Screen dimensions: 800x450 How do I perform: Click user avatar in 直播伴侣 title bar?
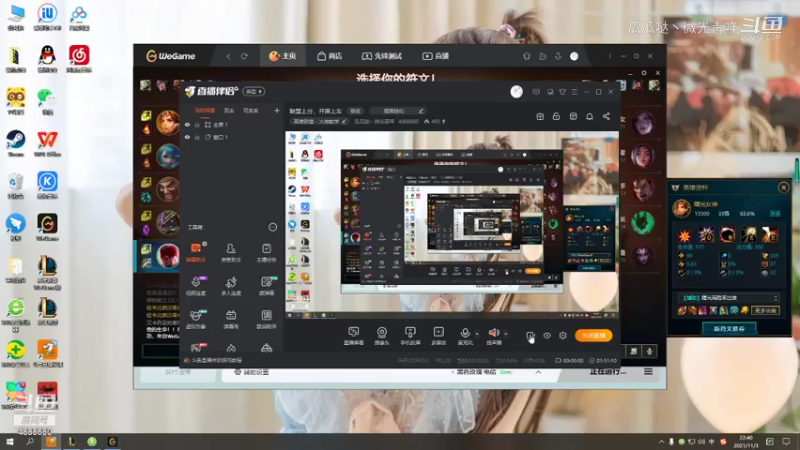[x=516, y=92]
